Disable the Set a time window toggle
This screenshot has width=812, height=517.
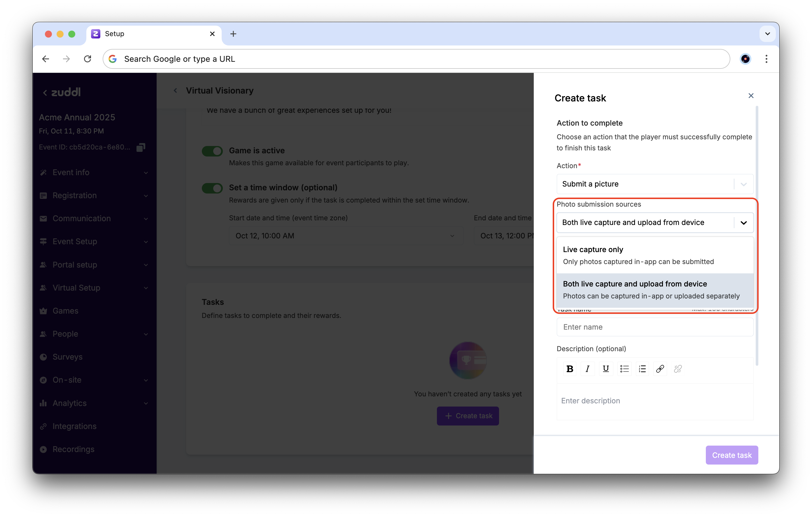coord(212,188)
